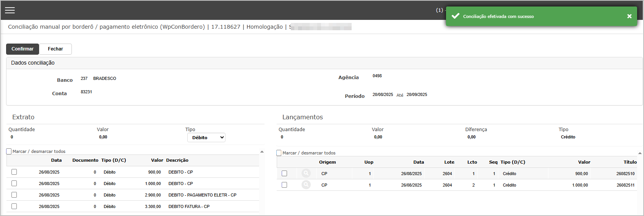
Task: Collapse the Lançamentos table arrow
Action: click(x=639, y=153)
